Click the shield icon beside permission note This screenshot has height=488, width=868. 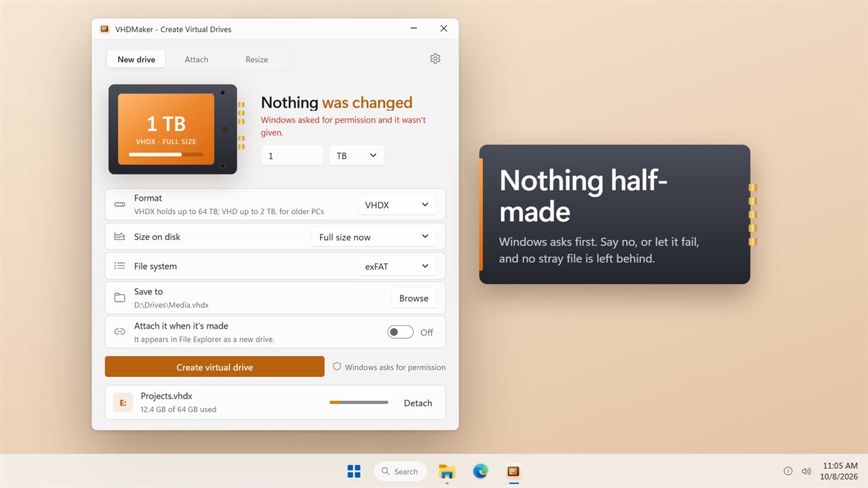tap(337, 367)
